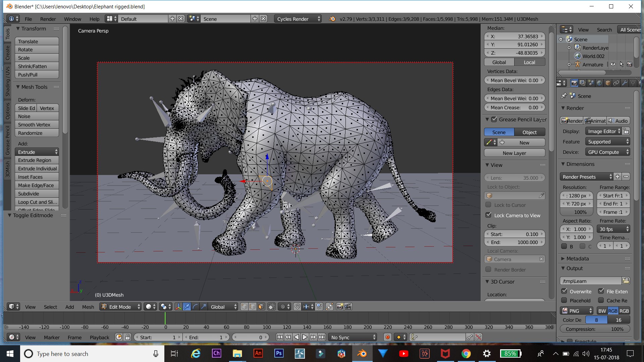The height and width of the screenshot is (362, 644).
Task: Click Extrude Region button
Action: point(37,160)
